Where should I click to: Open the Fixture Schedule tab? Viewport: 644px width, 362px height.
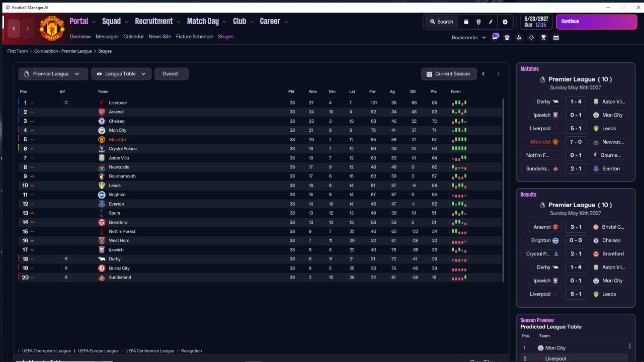coord(195,37)
